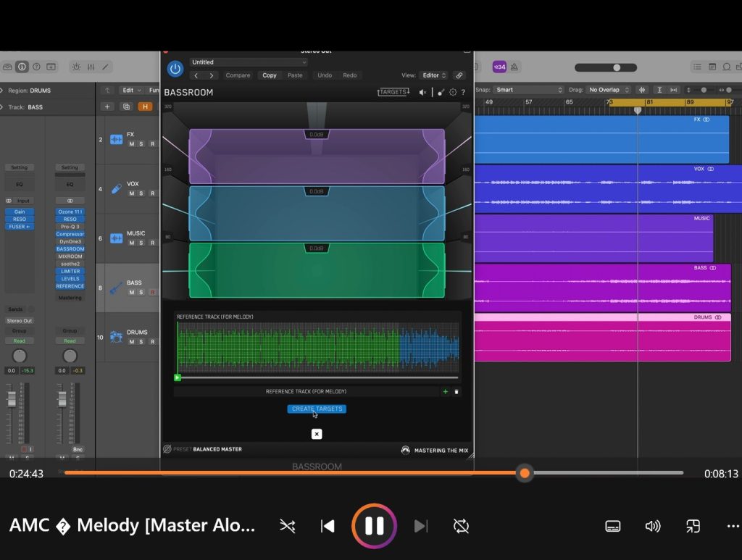Mute the FX track
The height and width of the screenshot is (560, 742).
[132, 144]
